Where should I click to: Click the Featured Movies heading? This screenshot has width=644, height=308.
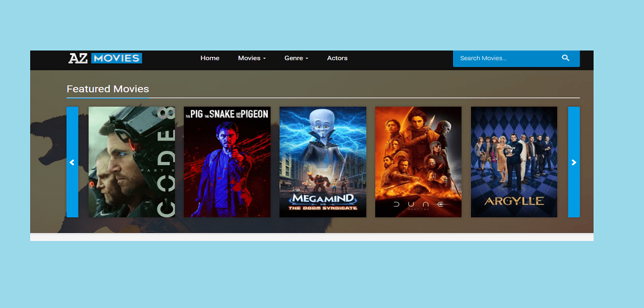click(108, 88)
